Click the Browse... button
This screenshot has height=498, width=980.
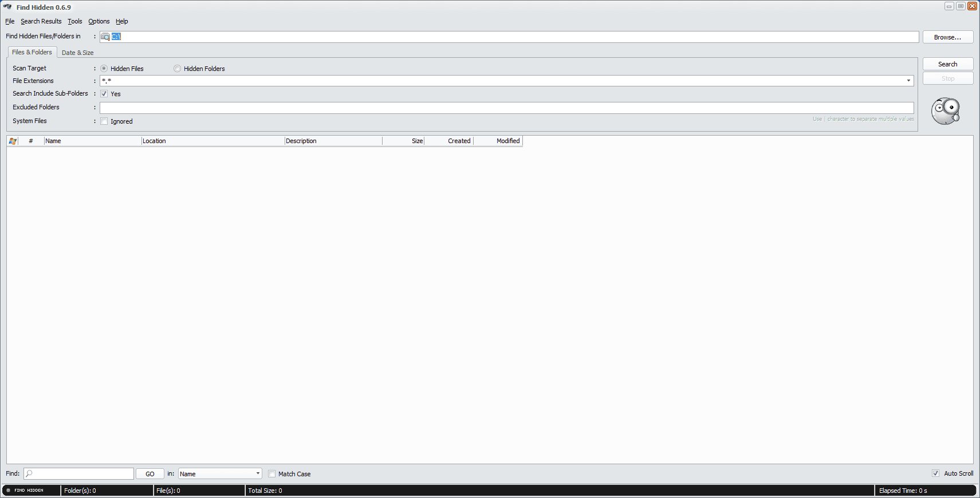click(948, 37)
